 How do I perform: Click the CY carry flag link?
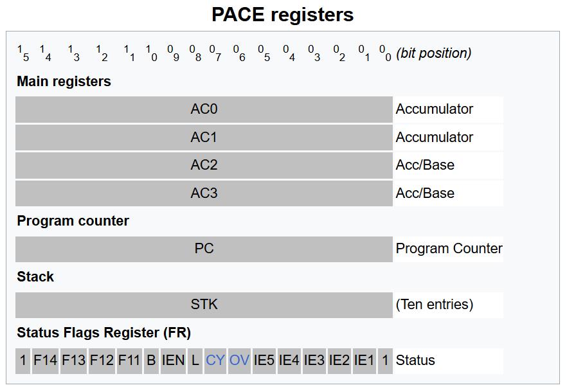[215, 361]
